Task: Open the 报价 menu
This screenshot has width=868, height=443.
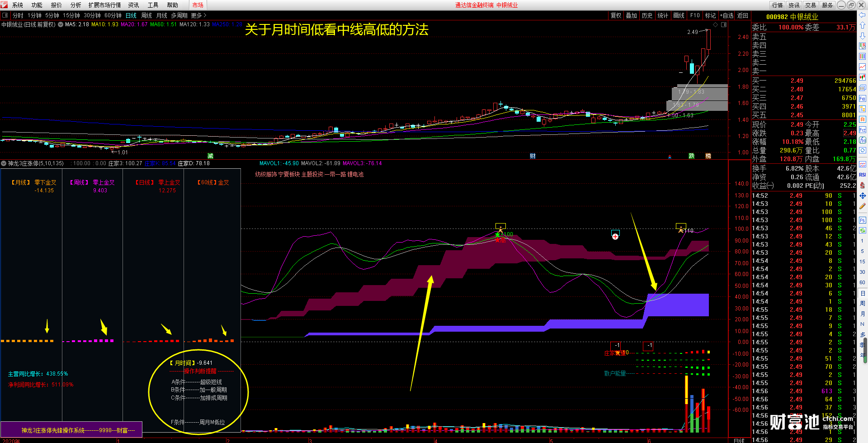Action: click(56, 5)
